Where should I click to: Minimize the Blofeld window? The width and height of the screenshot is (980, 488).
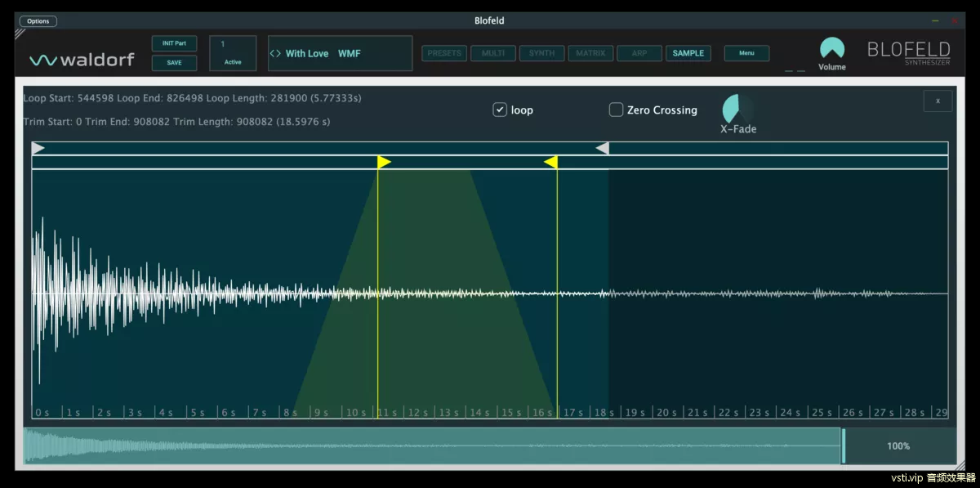click(935, 21)
